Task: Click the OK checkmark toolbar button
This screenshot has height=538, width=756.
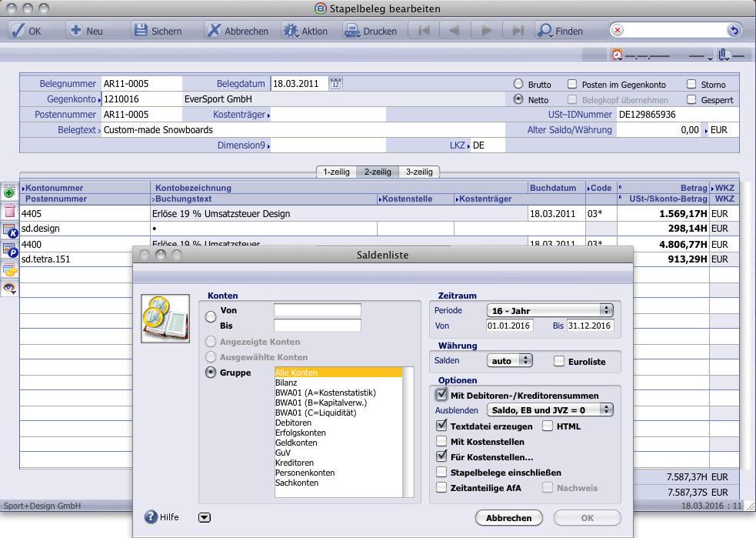Action: [x=26, y=31]
